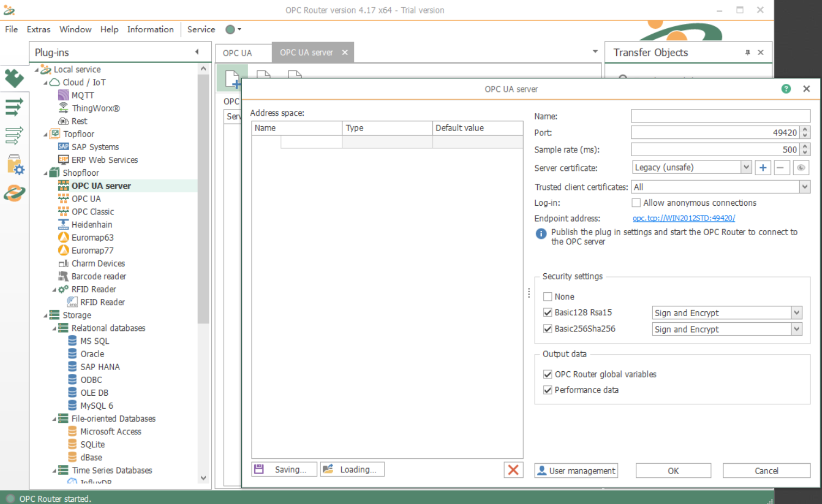Click the view certificate eye icon

click(x=801, y=168)
